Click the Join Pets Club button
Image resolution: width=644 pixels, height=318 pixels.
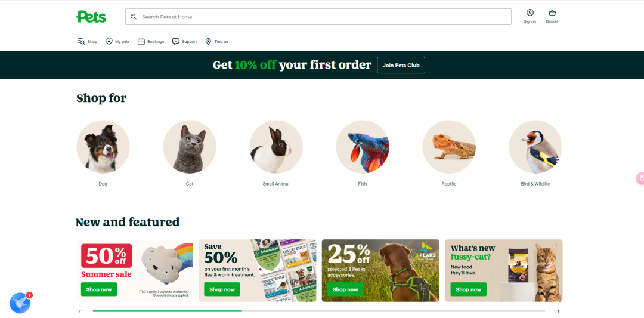coord(401,65)
